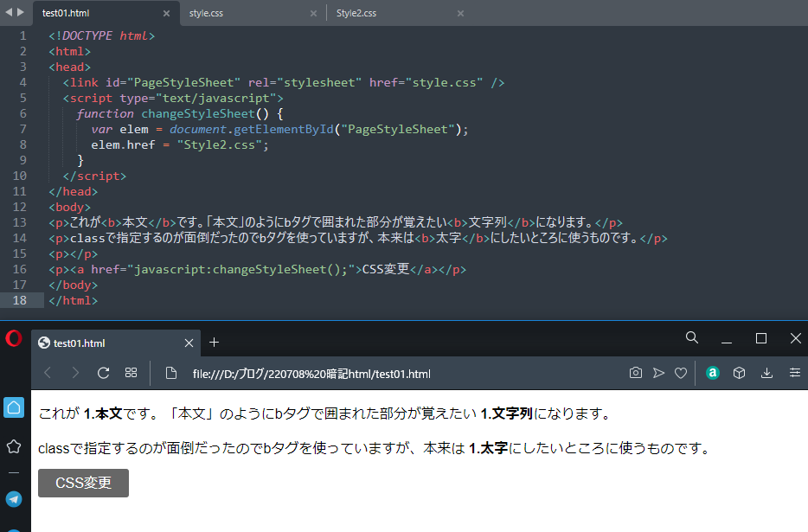This screenshot has height=532, width=808.
Task: Click the opening <body> tag
Action: tap(69, 208)
